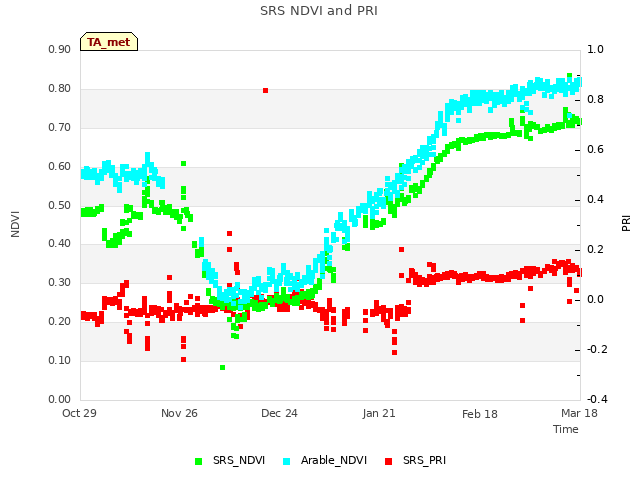Click the 1.0 PRI axis value
Viewport: 640px width, 480px height.
596,49
